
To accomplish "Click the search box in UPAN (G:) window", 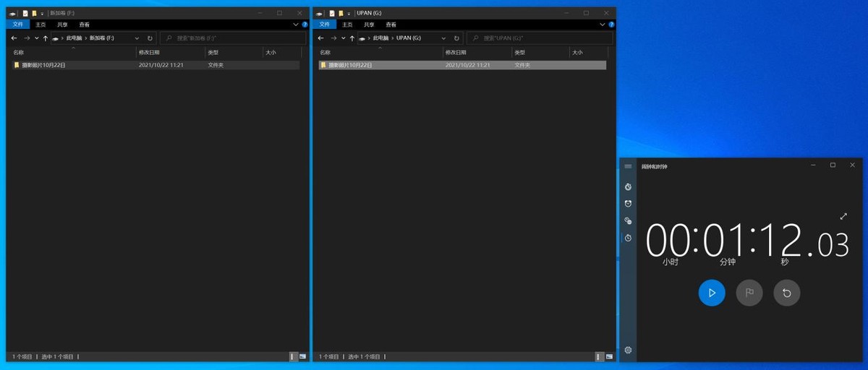I will pyautogui.click(x=540, y=38).
